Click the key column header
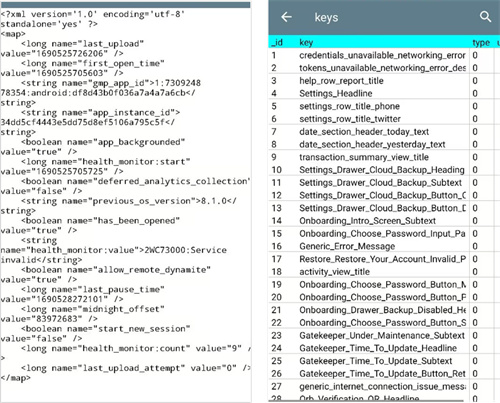 (306, 42)
